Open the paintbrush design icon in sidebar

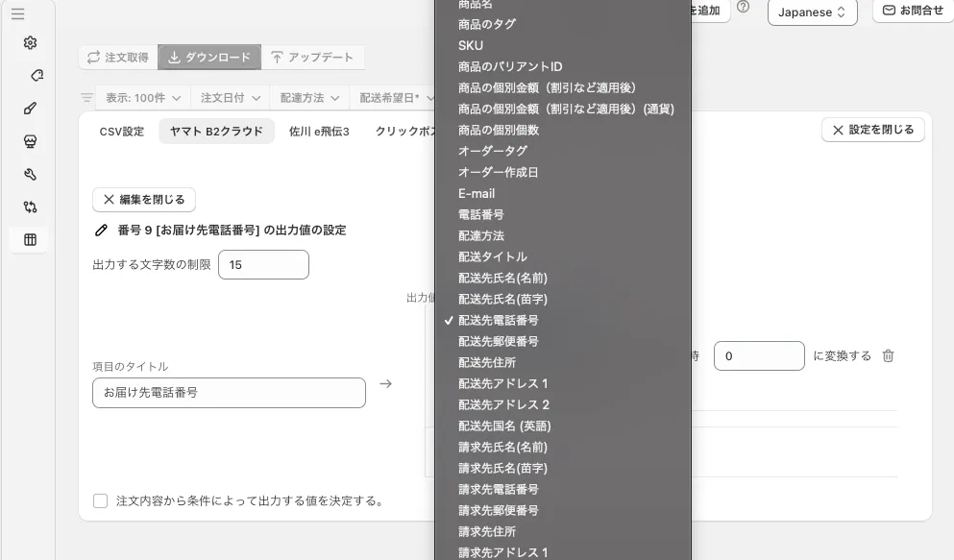tap(30, 109)
